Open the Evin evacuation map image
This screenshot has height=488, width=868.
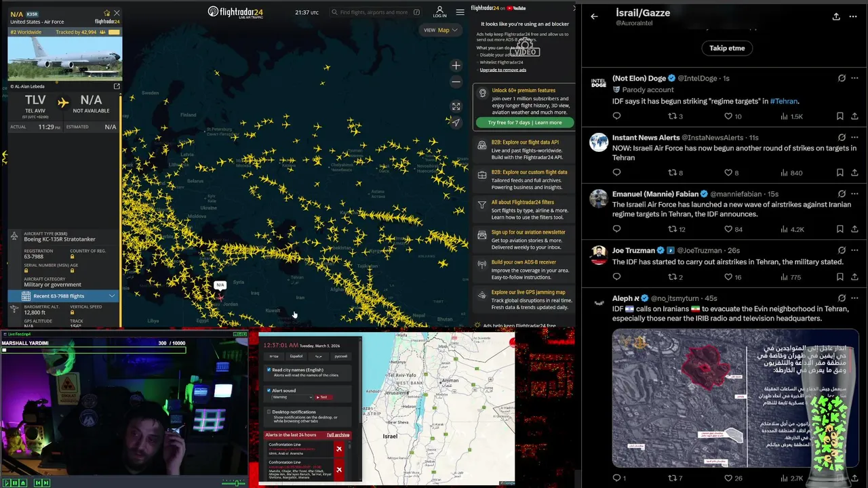735,399
